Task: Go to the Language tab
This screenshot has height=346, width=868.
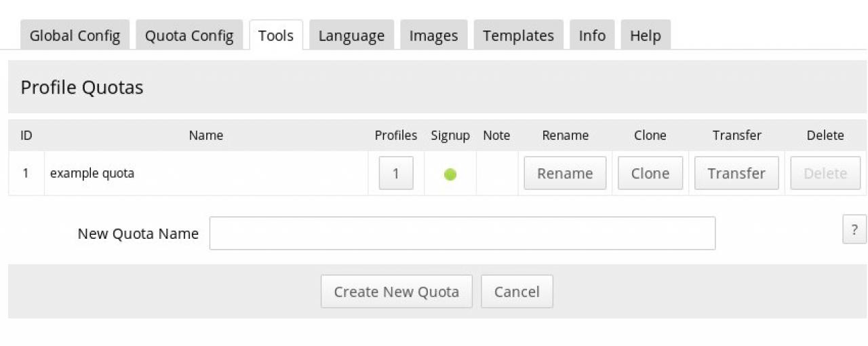Action: (x=351, y=35)
